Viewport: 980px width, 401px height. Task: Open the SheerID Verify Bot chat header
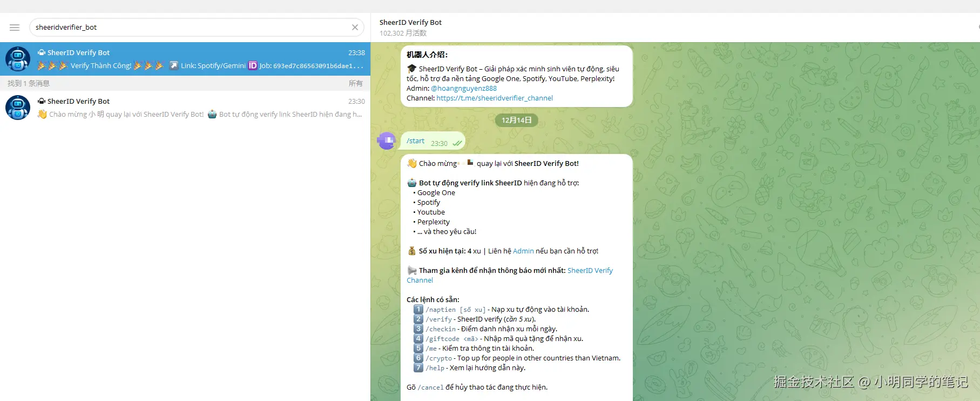tap(410, 27)
